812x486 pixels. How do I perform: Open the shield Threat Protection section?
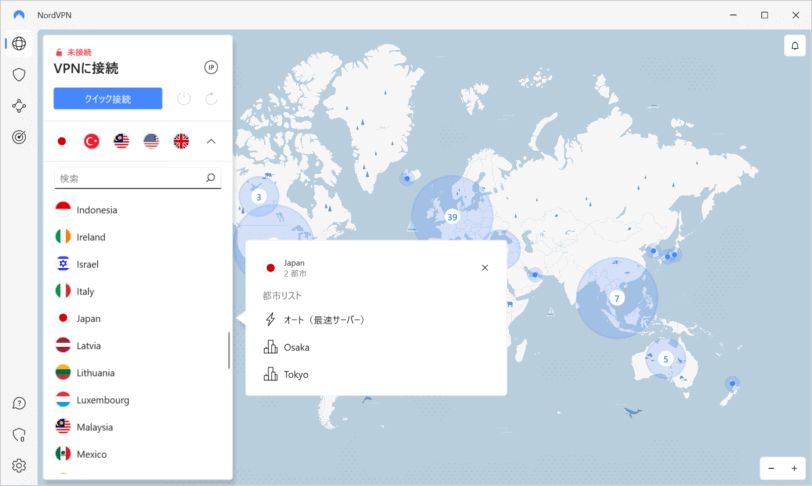point(19,75)
